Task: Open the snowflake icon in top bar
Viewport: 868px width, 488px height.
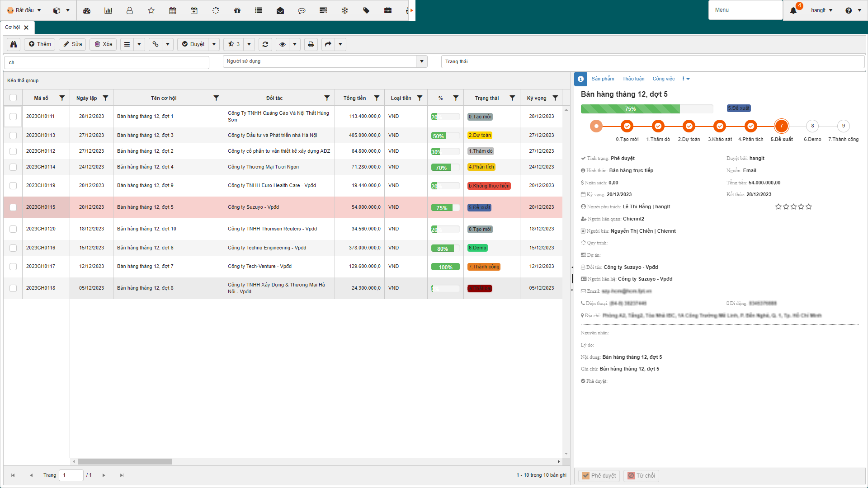Action: (345, 10)
